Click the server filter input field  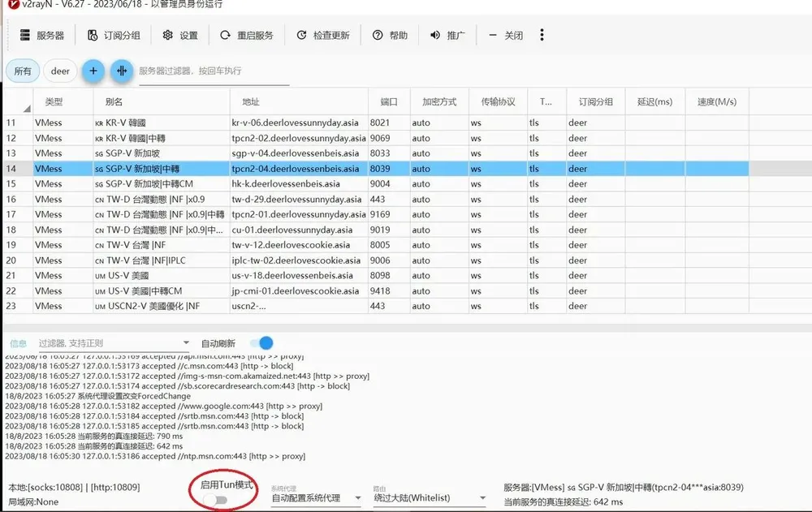213,71
